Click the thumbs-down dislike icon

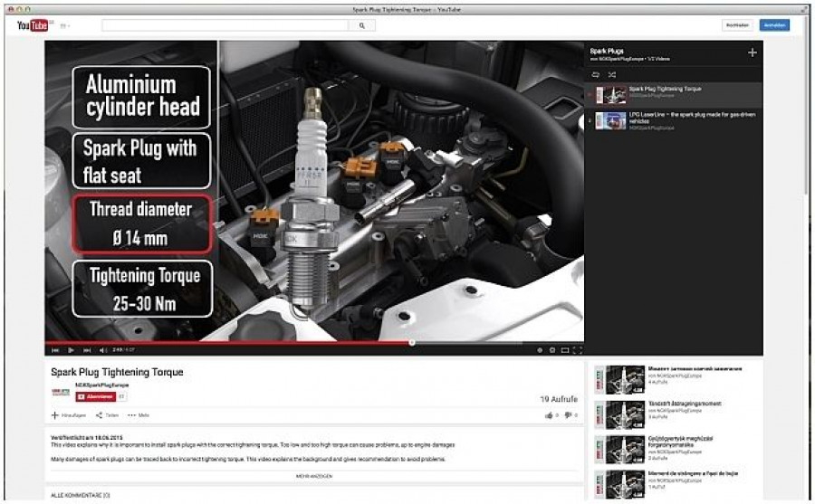click(x=568, y=415)
